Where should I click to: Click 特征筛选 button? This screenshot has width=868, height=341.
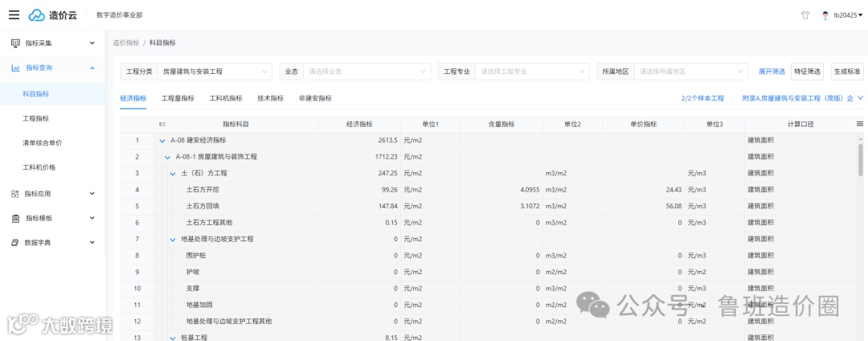tap(808, 72)
